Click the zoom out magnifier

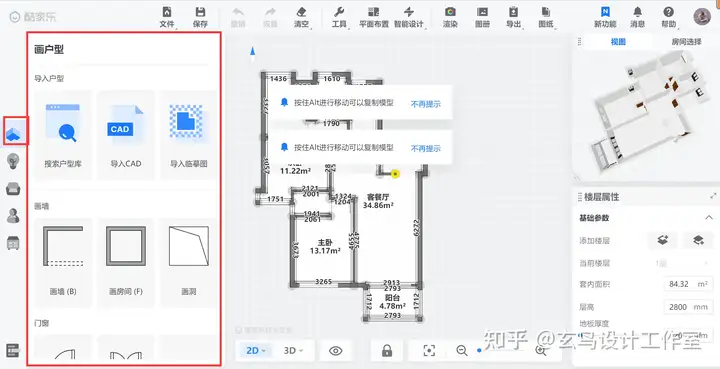click(x=462, y=350)
